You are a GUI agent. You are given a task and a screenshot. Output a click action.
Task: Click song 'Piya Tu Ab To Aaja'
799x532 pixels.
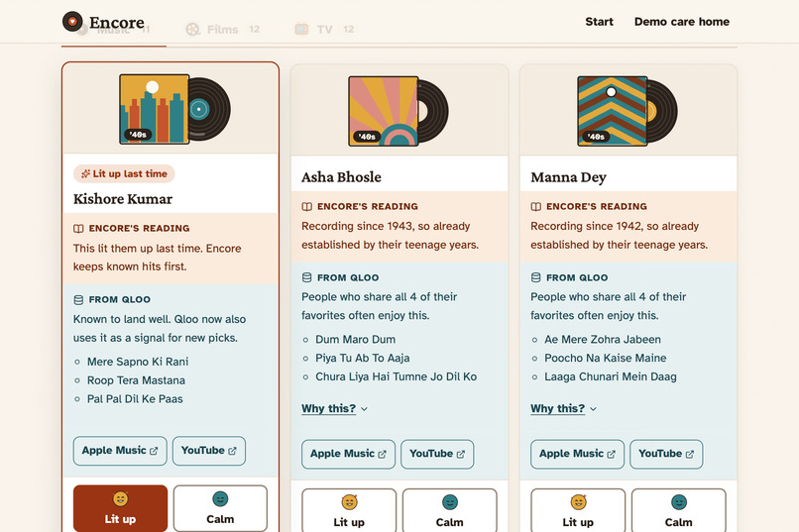point(362,359)
